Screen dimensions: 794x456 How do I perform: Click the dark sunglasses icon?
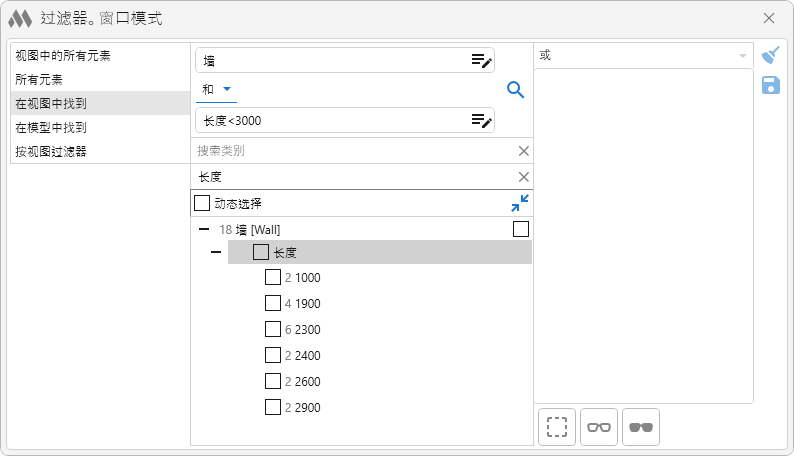[x=640, y=427]
